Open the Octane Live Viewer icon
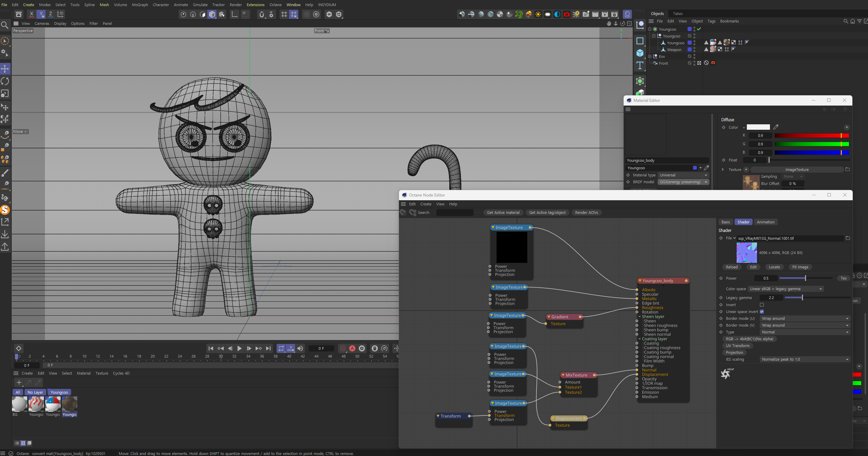Viewport: 868px width, 456px height. point(627,14)
